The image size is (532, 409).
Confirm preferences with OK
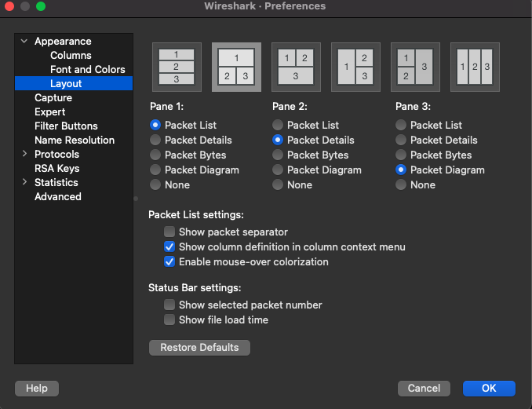click(x=489, y=389)
